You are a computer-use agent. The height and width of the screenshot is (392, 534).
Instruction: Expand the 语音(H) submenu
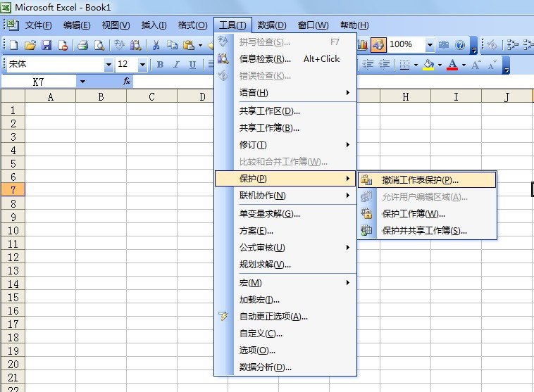[x=285, y=93]
